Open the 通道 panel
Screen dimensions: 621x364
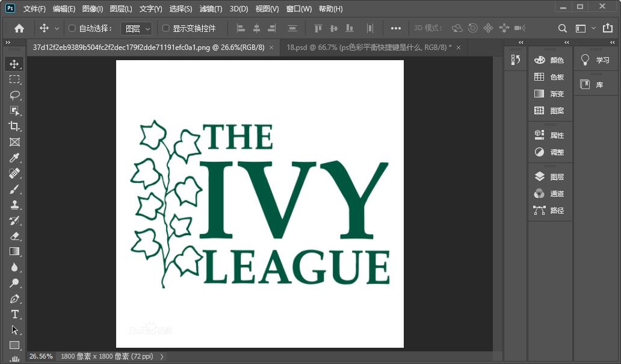coord(550,194)
